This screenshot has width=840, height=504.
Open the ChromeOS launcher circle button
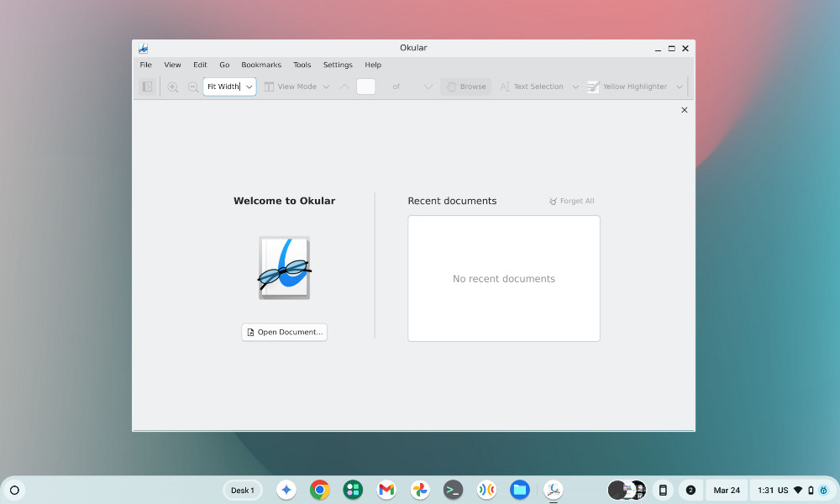(14, 490)
